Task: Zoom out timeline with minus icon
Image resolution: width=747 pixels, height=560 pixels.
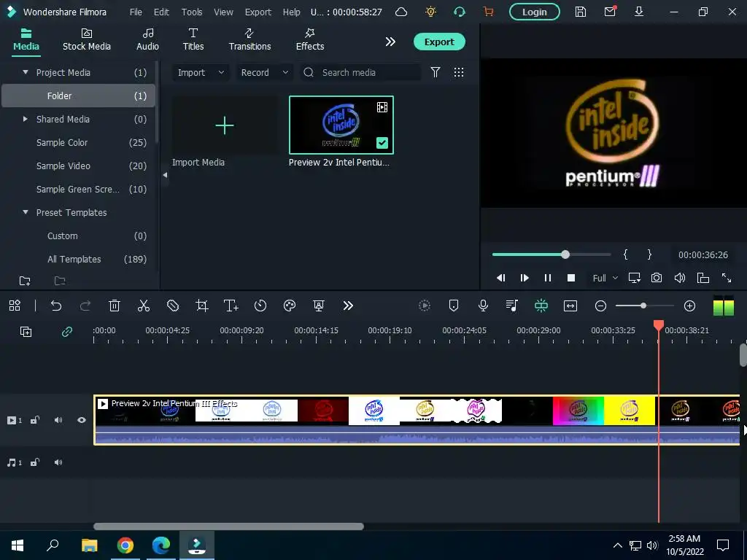Action: (601, 306)
